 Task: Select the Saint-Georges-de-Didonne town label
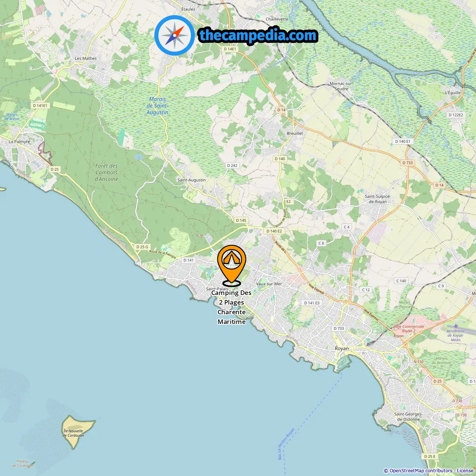(x=408, y=416)
